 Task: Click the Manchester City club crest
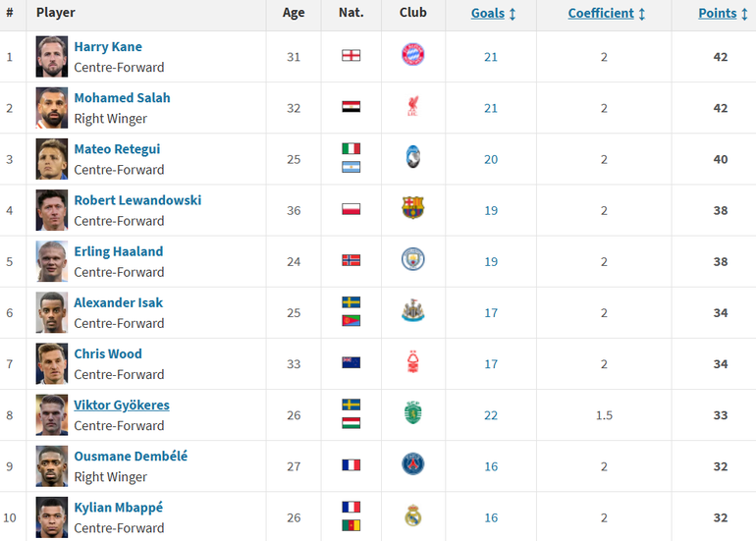coord(412,259)
